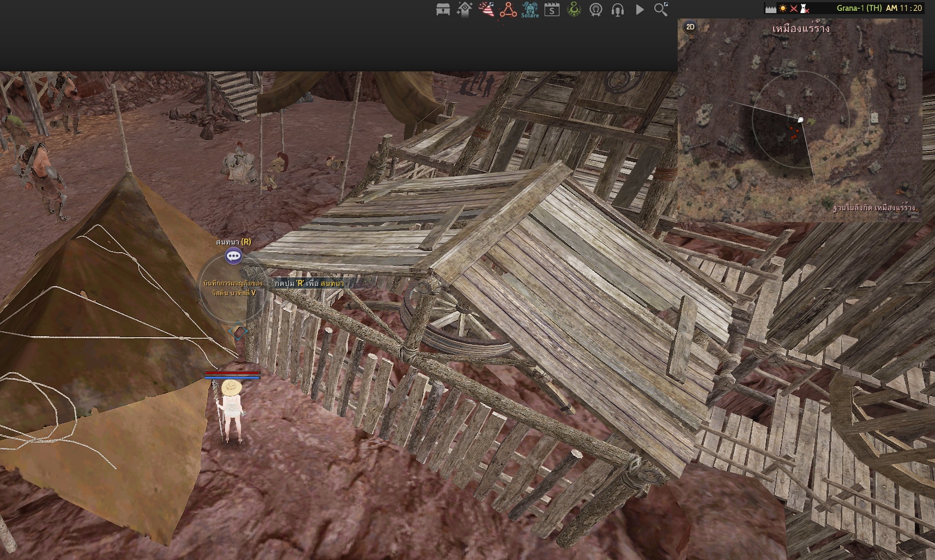Open the horseshoe badge icon

595,10
